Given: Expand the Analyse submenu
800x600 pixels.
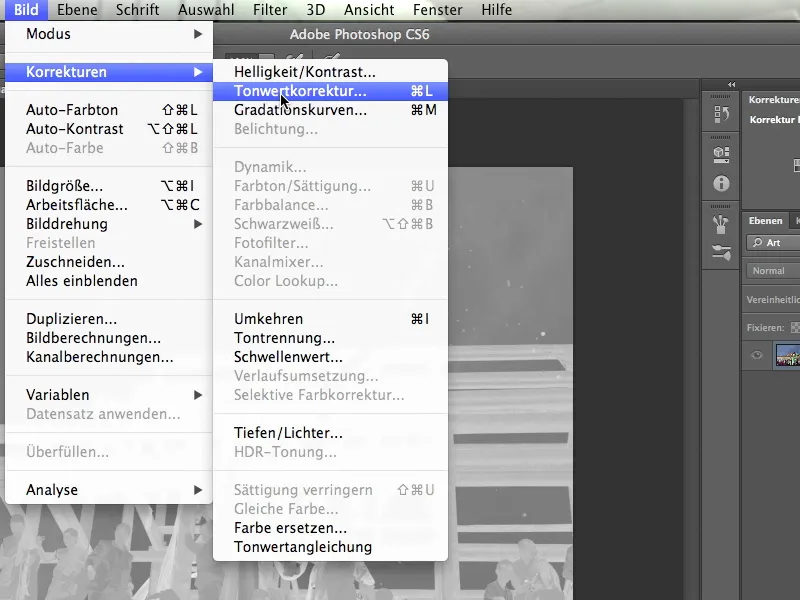Looking at the screenshot, I should (x=109, y=490).
